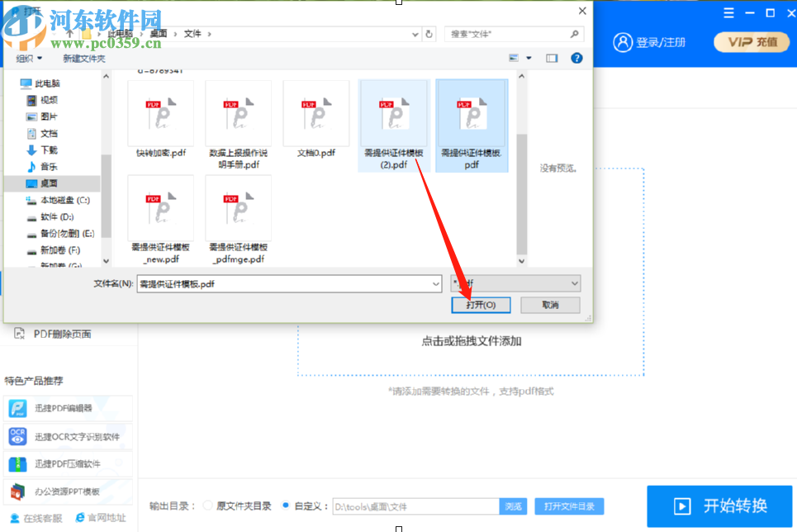The width and height of the screenshot is (797, 532).
Task: Open the view options dropdown arrow
Action: [x=529, y=58]
